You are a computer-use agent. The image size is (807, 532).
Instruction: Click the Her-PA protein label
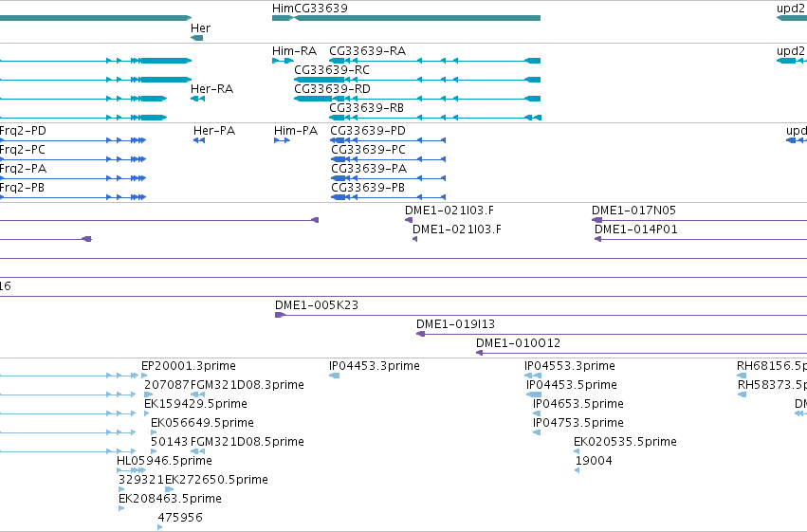214,131
